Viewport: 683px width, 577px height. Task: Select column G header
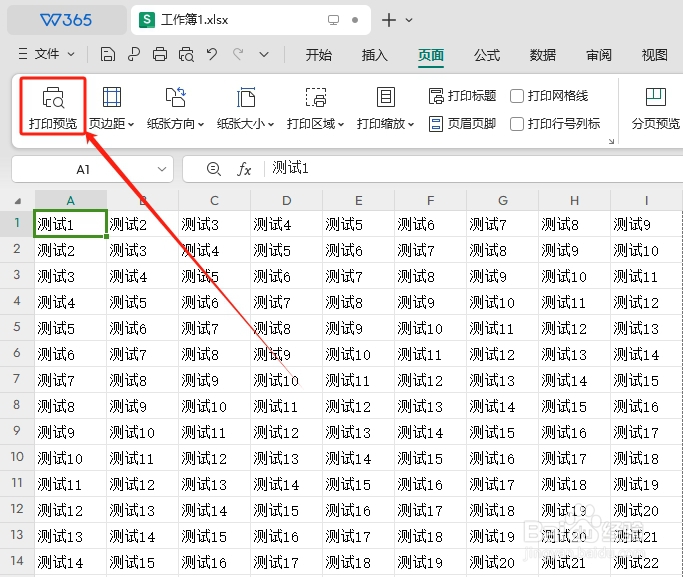(x=503, y=200)
